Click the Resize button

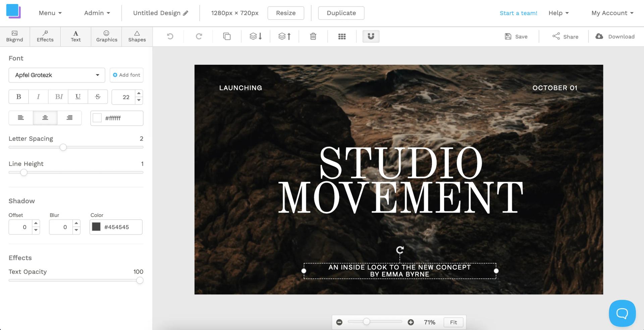point(286,13)
